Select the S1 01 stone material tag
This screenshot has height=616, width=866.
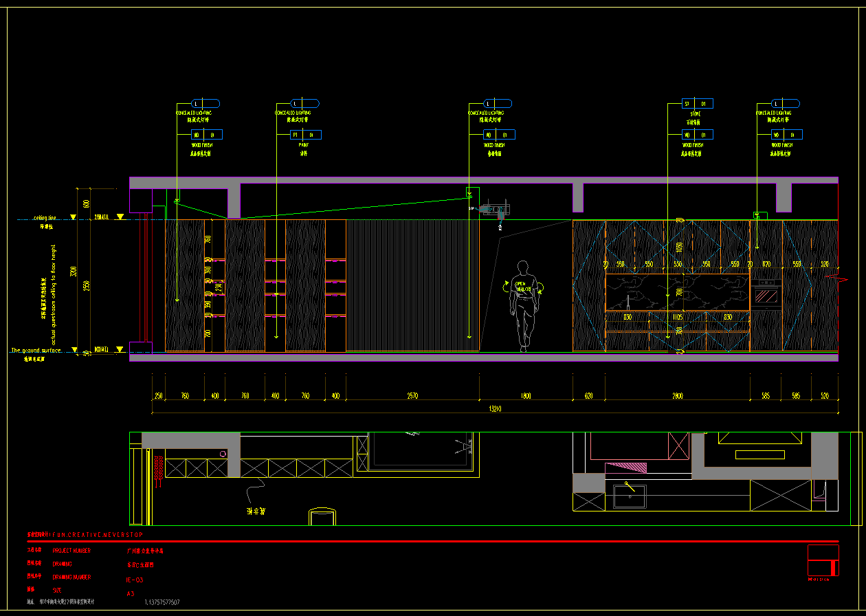click(x=698, y=104)
